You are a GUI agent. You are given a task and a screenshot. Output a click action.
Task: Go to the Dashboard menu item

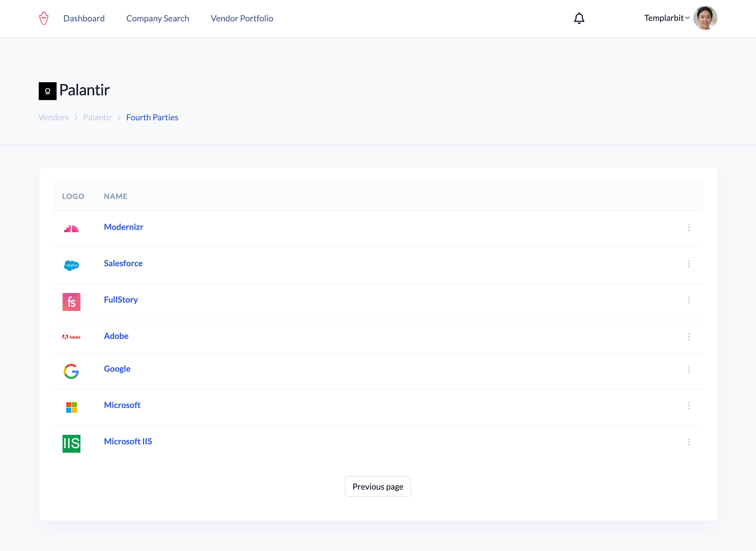click(x=84, y=18)
